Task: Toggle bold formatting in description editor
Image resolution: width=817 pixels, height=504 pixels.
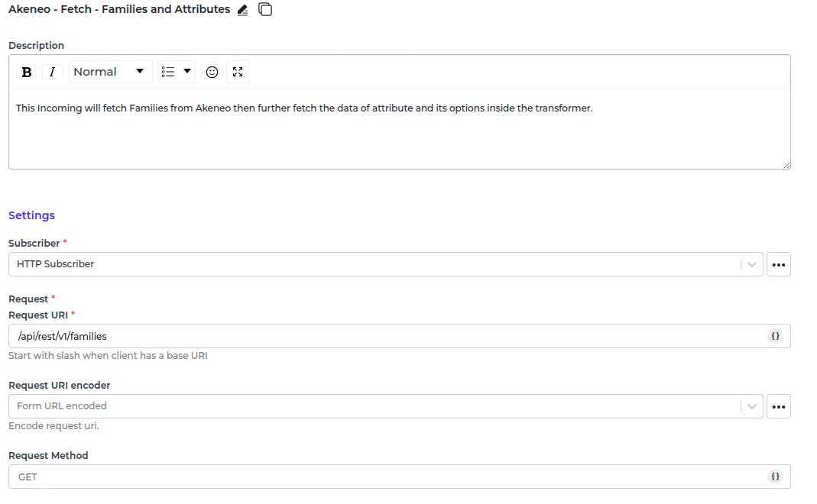Action: pyautogui.click(x=27, y=72)
